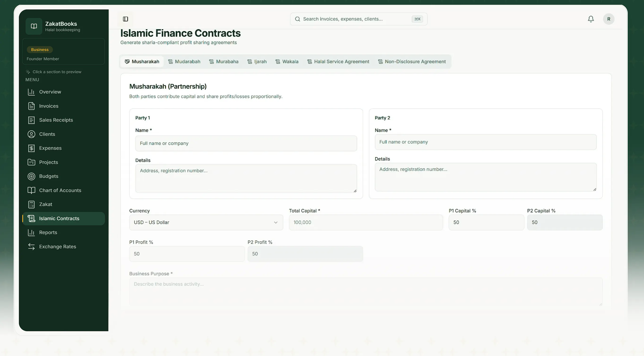Click the P2 Profit % field
Viewport: 644px width, 356px height.
(305, 254)
